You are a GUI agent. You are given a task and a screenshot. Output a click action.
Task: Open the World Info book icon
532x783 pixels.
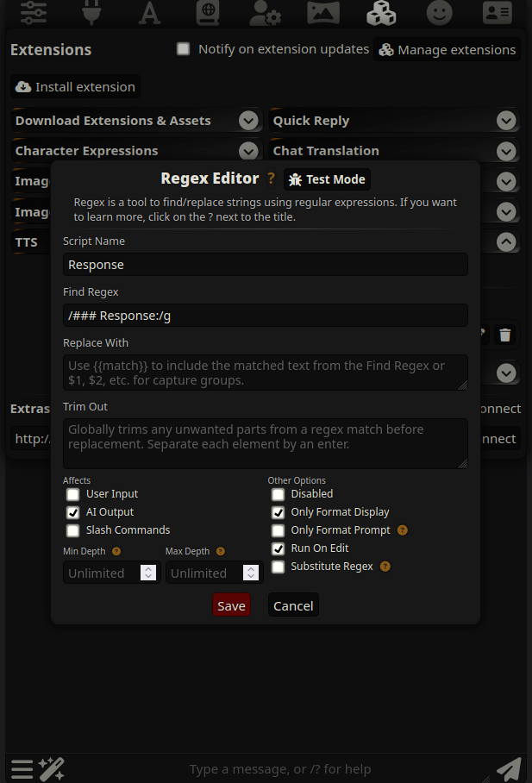[208, 11]
